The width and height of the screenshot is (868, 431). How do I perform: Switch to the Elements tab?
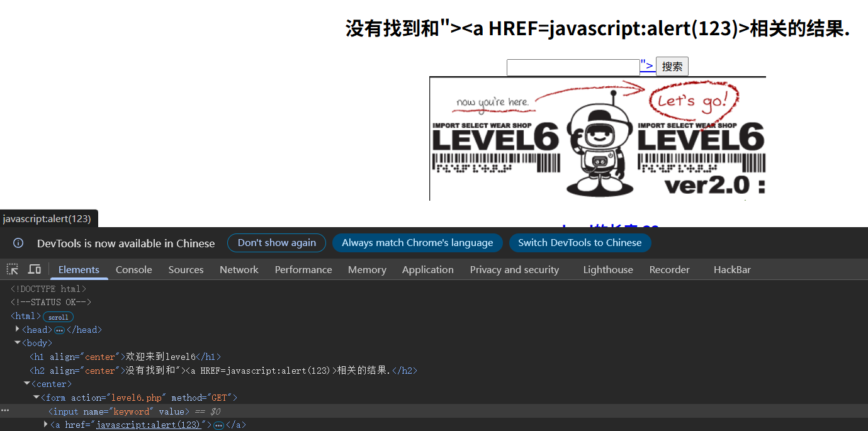(x=79, y=269)
